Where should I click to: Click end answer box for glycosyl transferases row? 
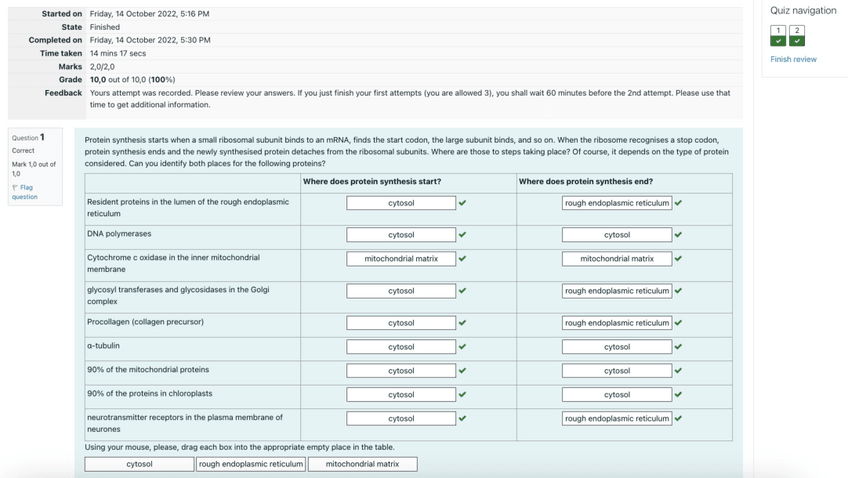pyautogui.click(x=616, y=291)
